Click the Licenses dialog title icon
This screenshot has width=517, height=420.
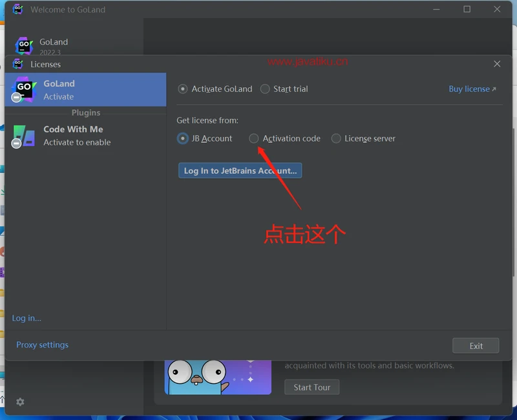18,64
